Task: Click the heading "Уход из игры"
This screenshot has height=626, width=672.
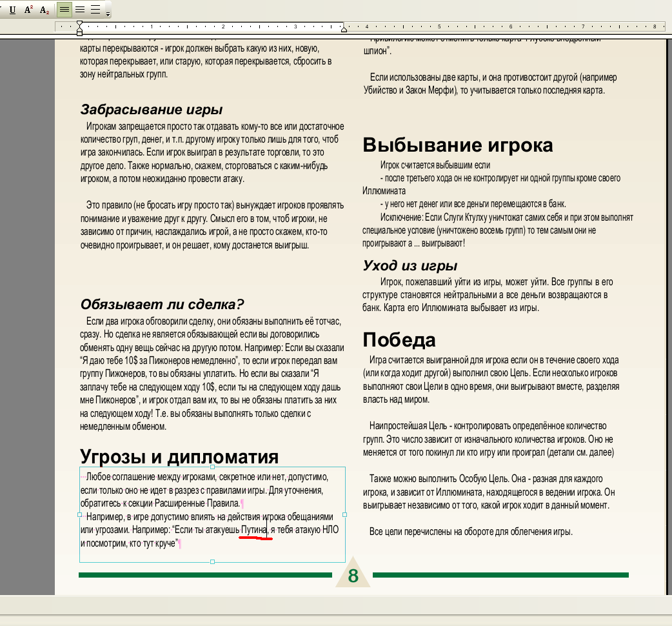Action: (410, 266)
